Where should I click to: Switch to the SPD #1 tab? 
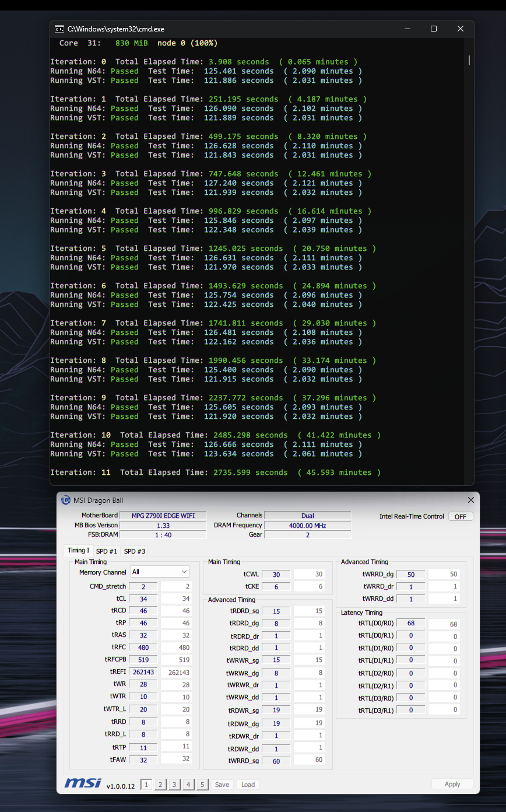pyautogui.click(x=106, y=551)
